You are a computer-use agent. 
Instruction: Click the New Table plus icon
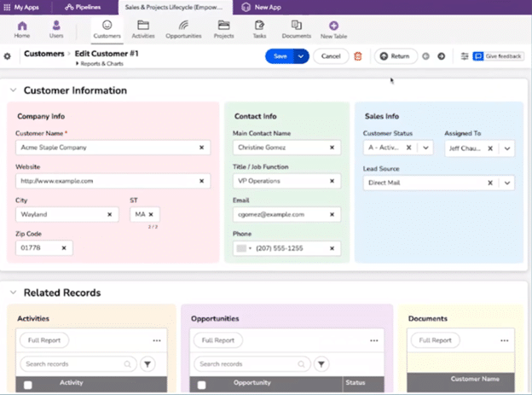click(x=333, y=26)
